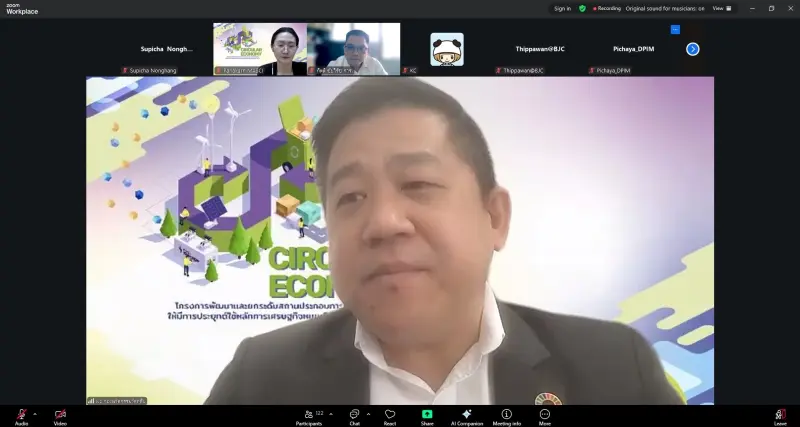Screen dimensions: 800x427
Task: Open the Participants panel
Action: click(x=309, y=416)
